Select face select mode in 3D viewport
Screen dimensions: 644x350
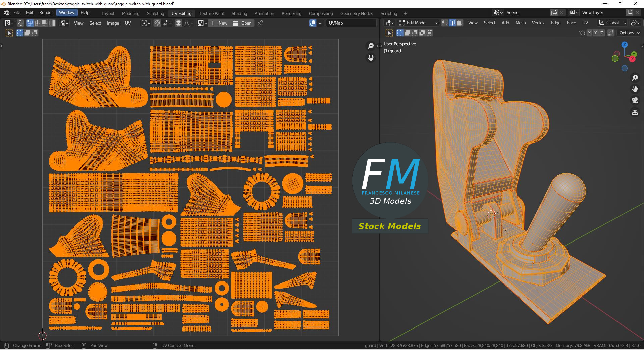(460, 23)
